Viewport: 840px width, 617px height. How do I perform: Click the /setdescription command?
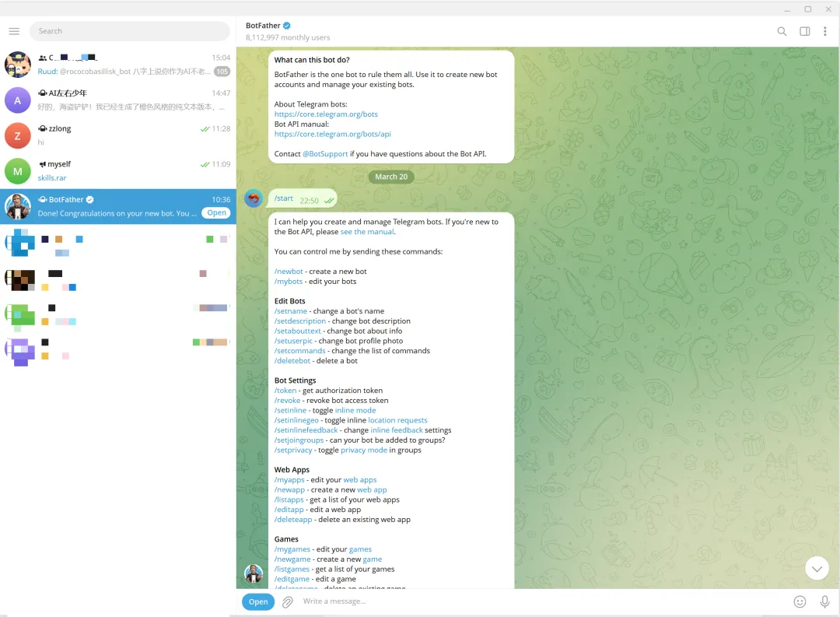pyautogui.click(x=299, y=321)
